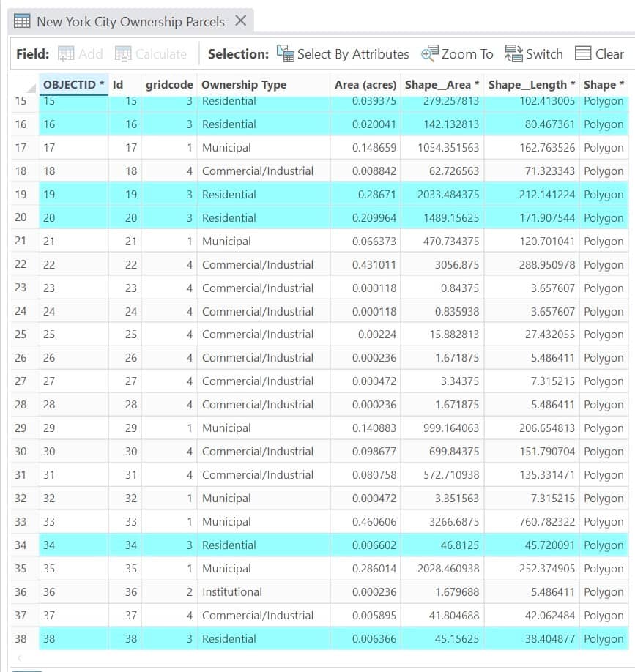The height and width of the screenshot is (672, 635).
Task: Select row 29 using its row header
Action: coord(24,428)
